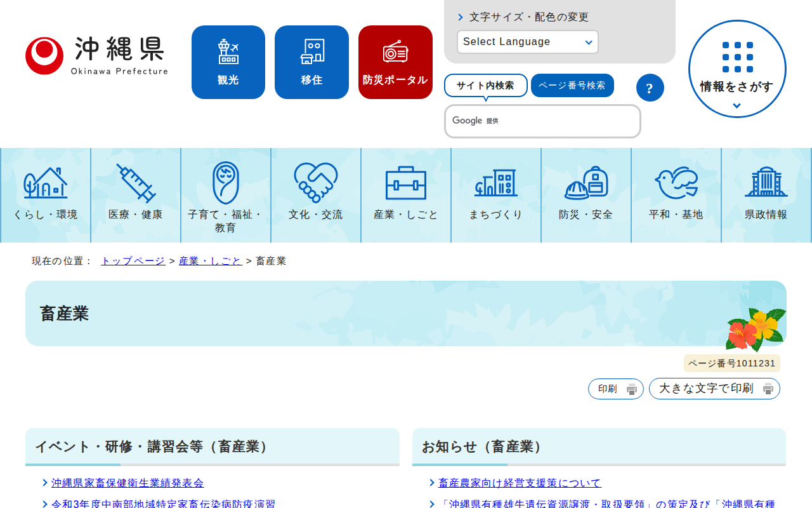Open the 観光 sightseeing button
The width and height of the screenshot is (812, 508).
228,62
